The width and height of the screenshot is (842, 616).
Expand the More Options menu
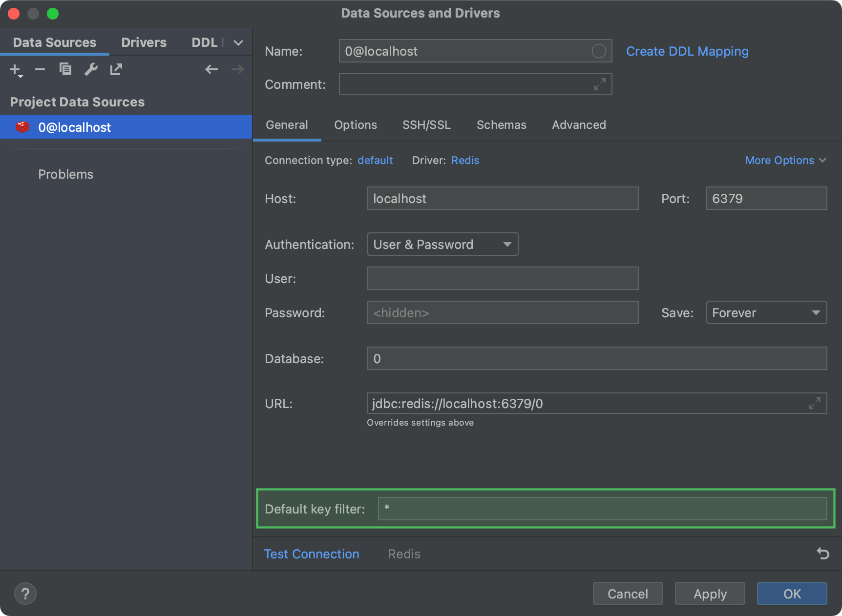click(785, 161)
